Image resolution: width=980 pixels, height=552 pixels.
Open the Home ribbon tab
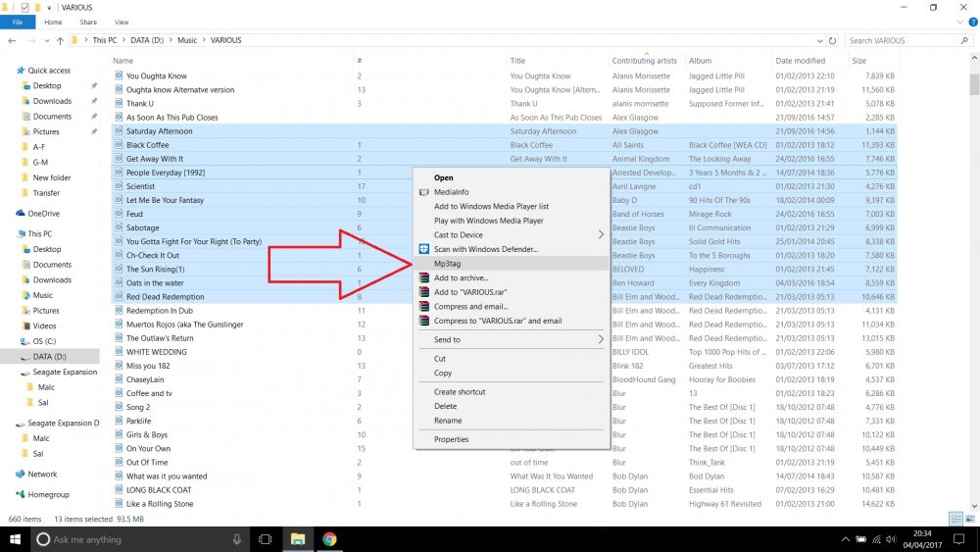[53, 22]
